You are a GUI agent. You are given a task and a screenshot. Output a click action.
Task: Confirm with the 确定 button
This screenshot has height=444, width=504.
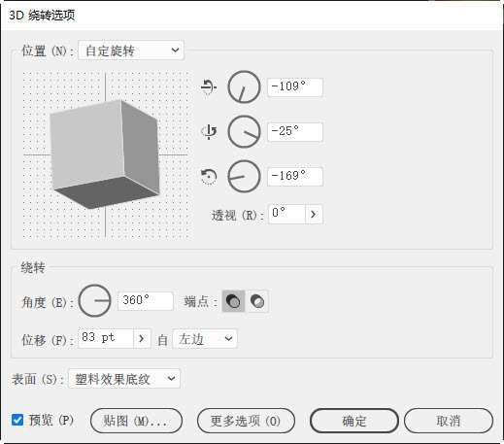[x=354, y=421]
